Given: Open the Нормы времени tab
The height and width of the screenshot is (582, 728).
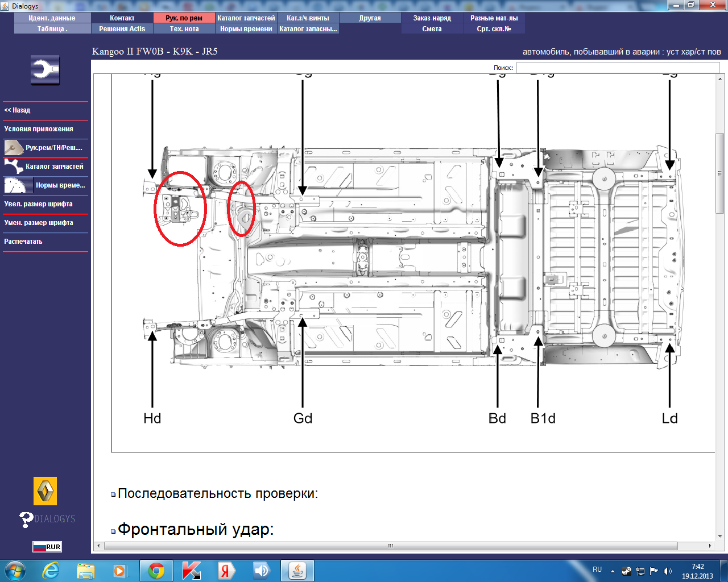Looking at the screenshot, I should (x=246, y=29).
